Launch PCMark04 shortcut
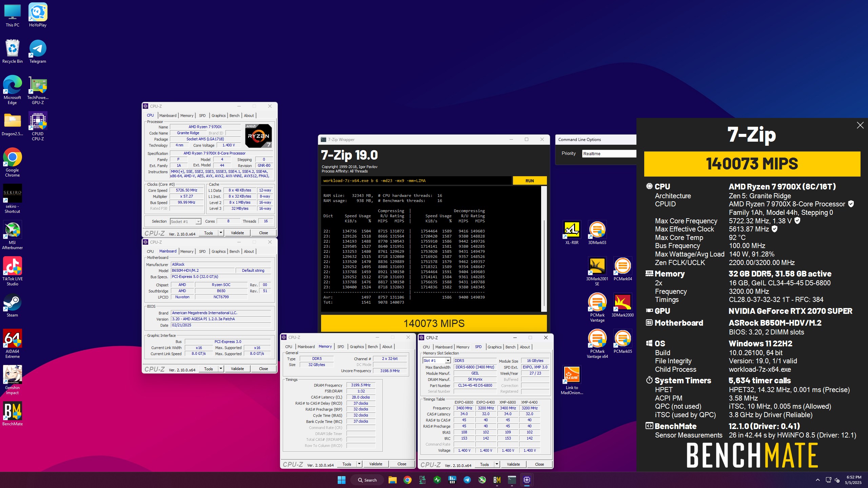Screen dimensions: 868x488 coord(623,269)
